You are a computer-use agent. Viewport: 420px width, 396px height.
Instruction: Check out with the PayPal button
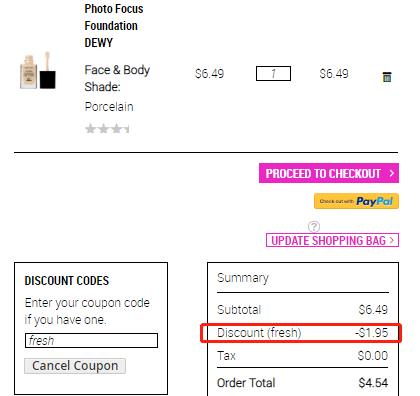click(x=356, y=201)
